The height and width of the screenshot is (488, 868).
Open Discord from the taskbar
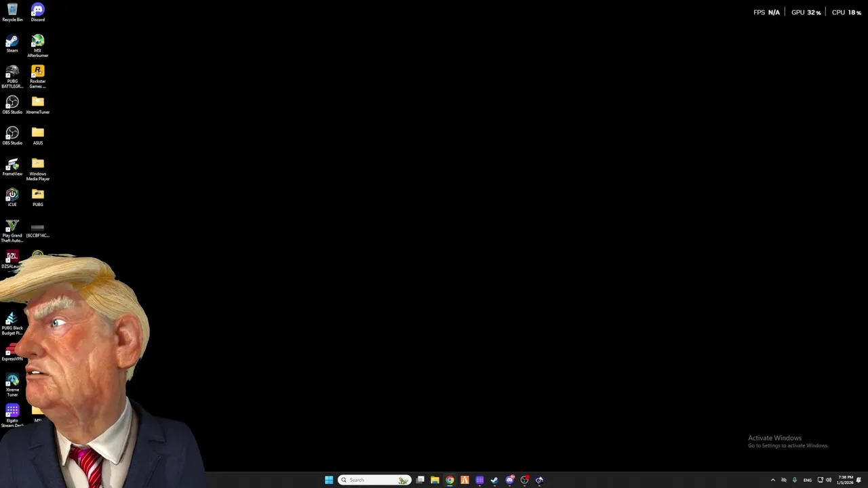pos(510,480)
